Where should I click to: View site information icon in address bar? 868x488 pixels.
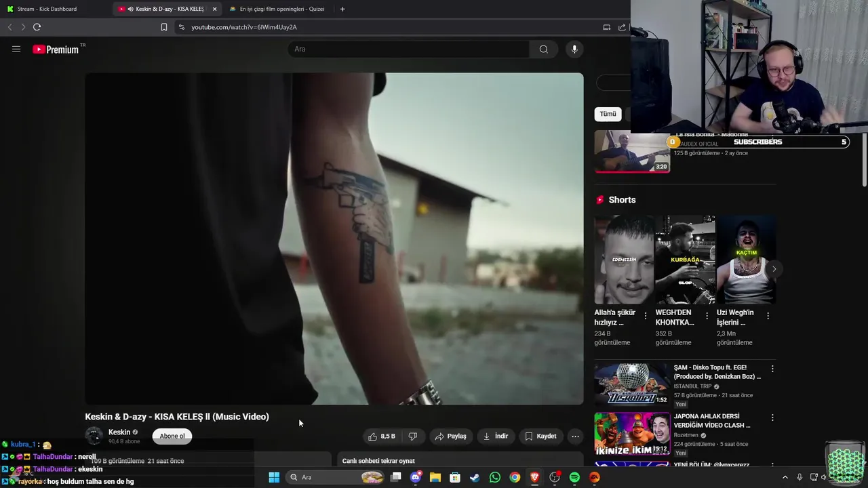point(181,27)
